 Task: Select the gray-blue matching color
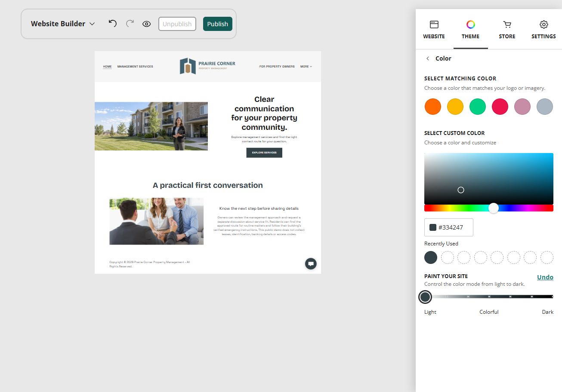545,107
